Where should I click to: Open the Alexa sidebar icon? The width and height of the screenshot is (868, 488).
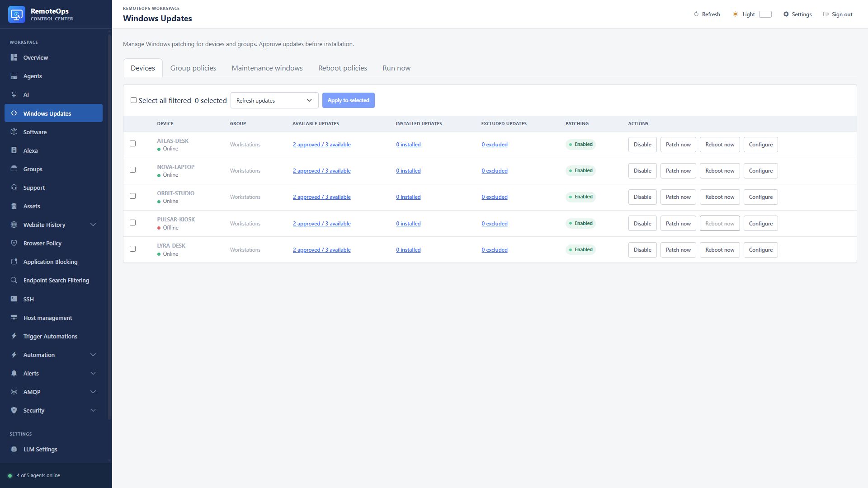(x=14, y=150)
